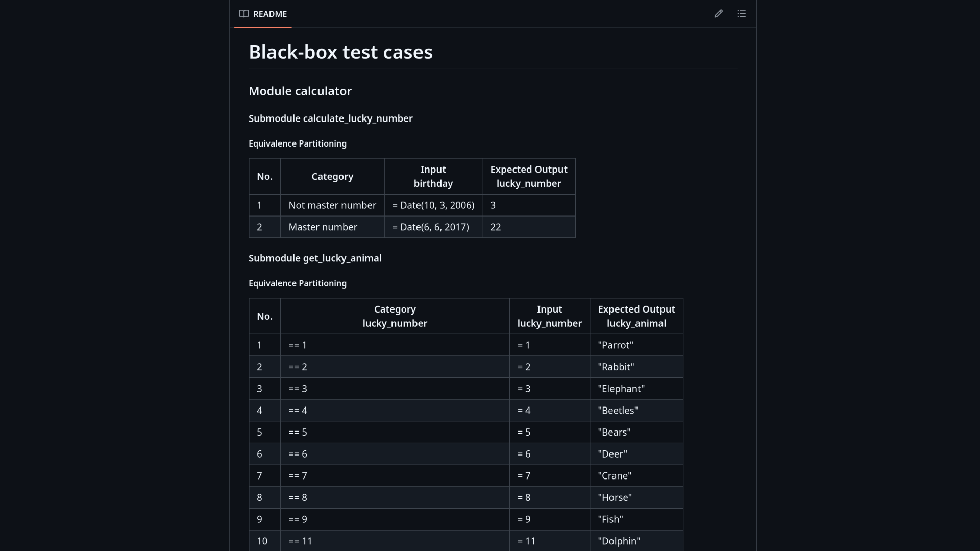The height and width of the screenshot is (551, 980).
Task: Click the first "Equivalence Partitioning" subheading
Action: (298, 143)
